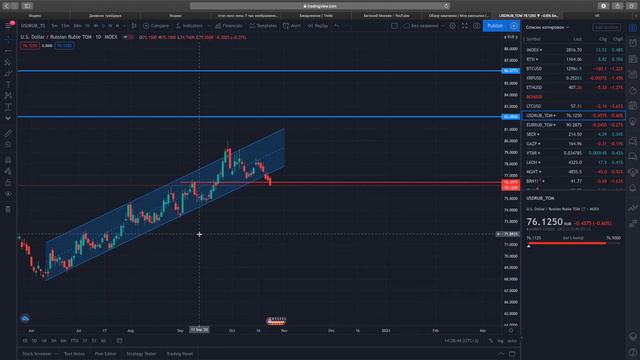Open the Indicators list
Screen dimensions: 640x360
pos(189,26)
